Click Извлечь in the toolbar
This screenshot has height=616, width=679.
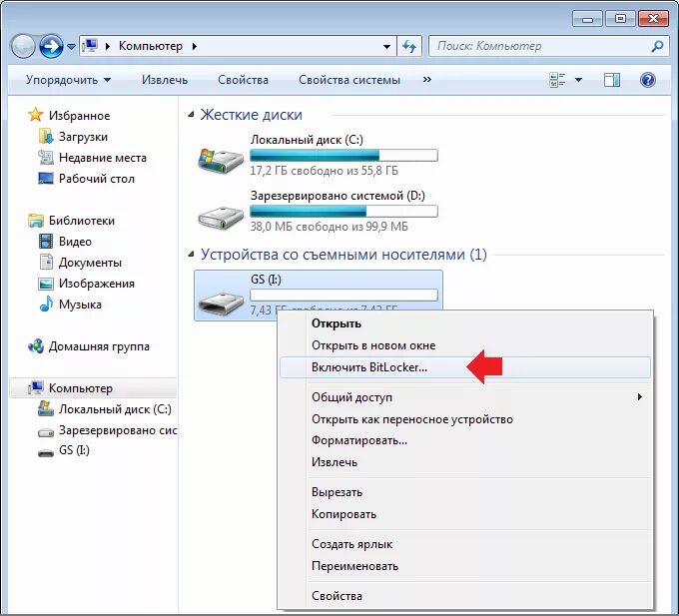pyautogui.click(x=165, y=80)
